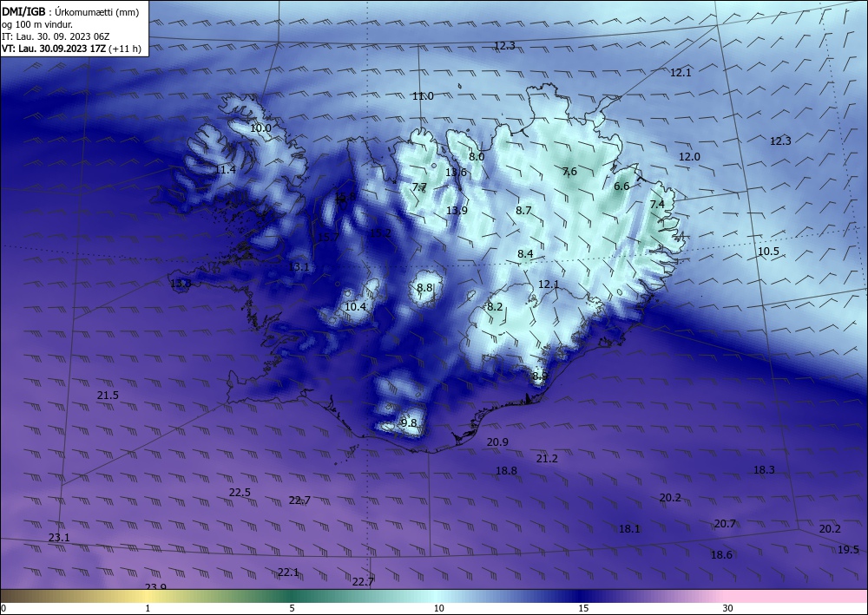The image size is (868, 615).
Task: Select the '10' tick on the color scale
Action: pyautogui.click(x=438, y=609)
